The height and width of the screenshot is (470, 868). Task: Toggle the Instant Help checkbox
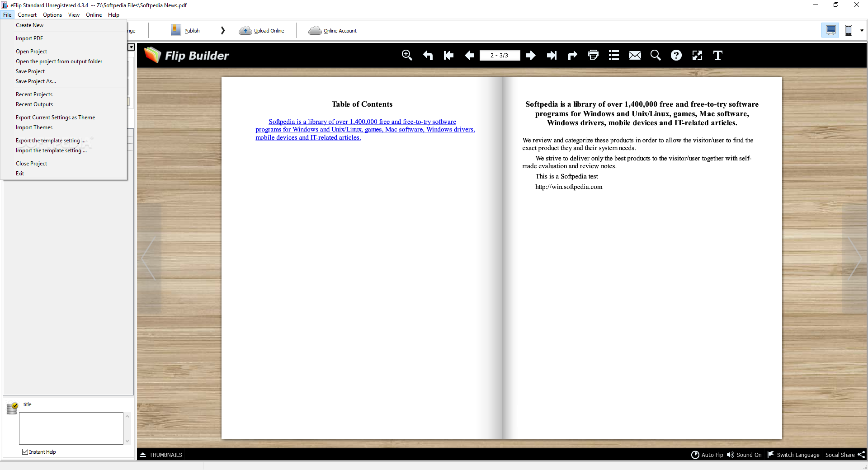pos(25,451)
